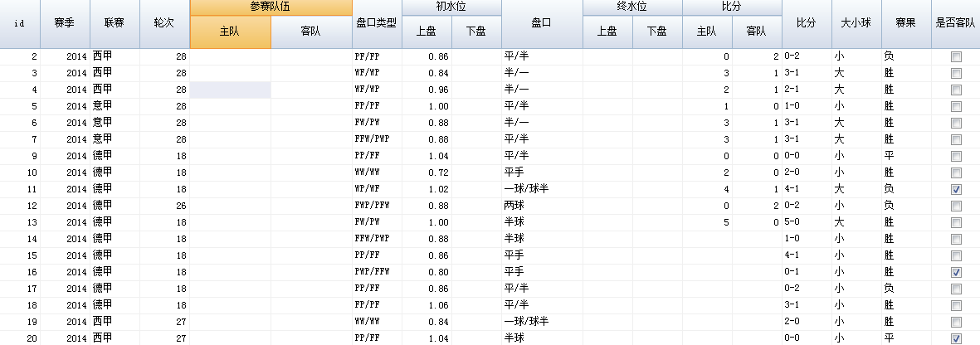Click the 是否客队 column header

click(x=956, y=24)
